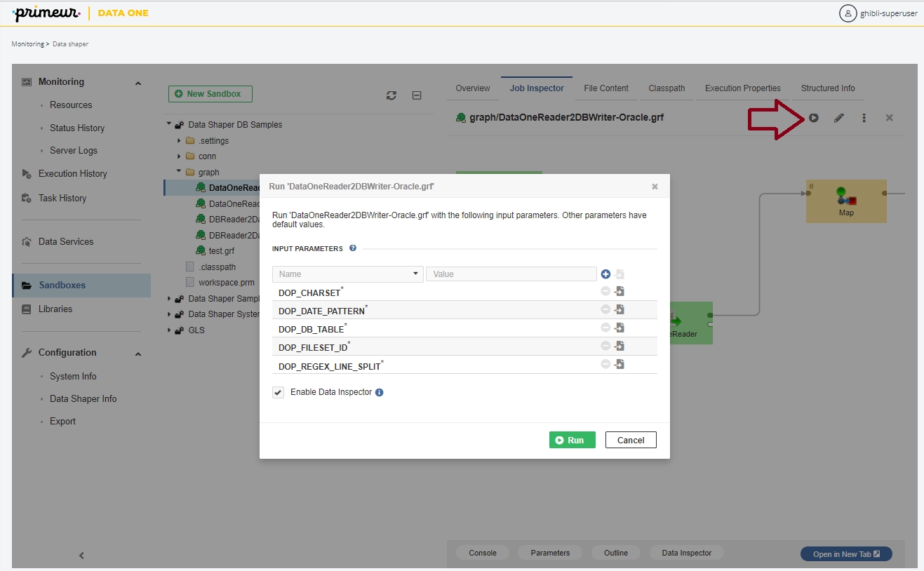Open Libraries in the sidebar
This screenshot has height=571, width=924.
point(55,309)
